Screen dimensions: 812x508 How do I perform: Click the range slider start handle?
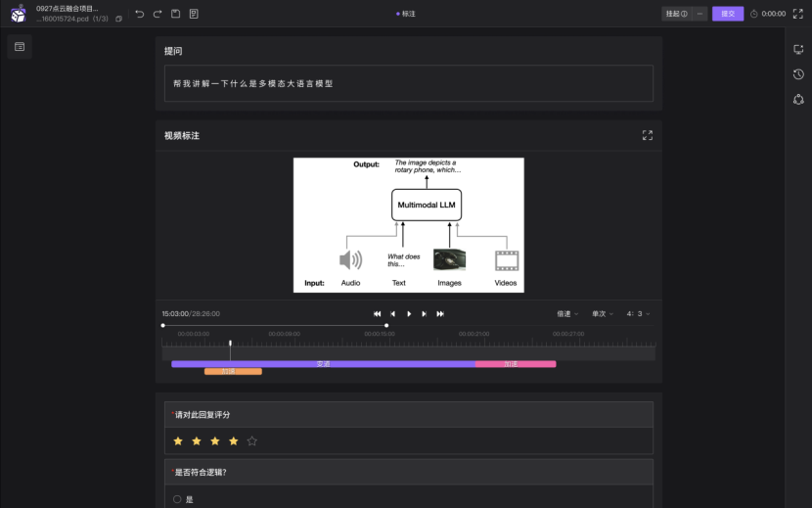point(163,326)
